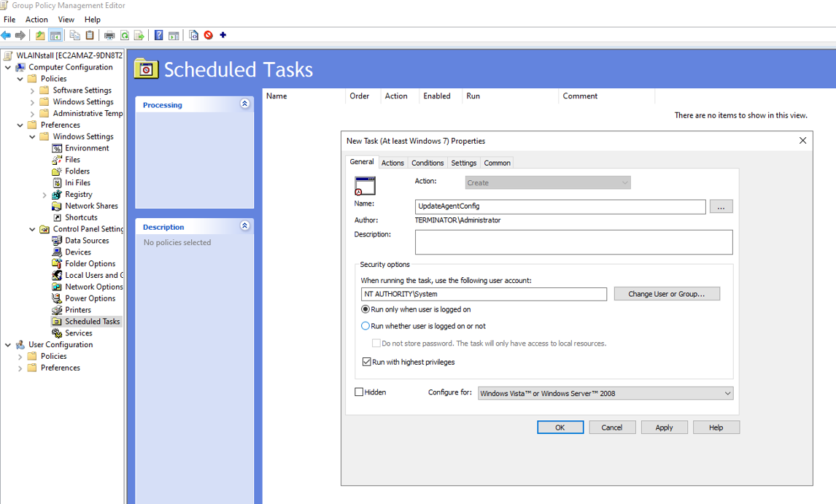This screenshot has width=836, height=504.
Task: Click the Paste clipboard toolbar icon
Action: pyautogui.click(x=90, y=35)
